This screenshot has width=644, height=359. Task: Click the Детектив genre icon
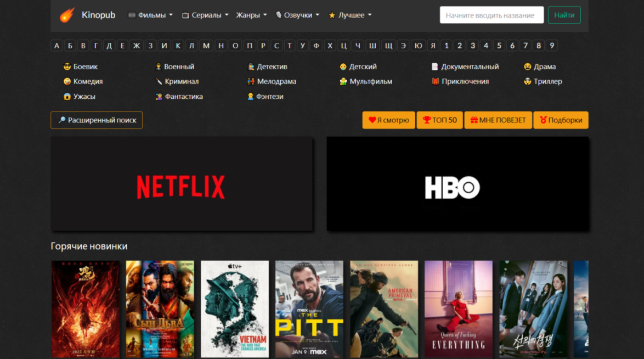pos(251,66)
